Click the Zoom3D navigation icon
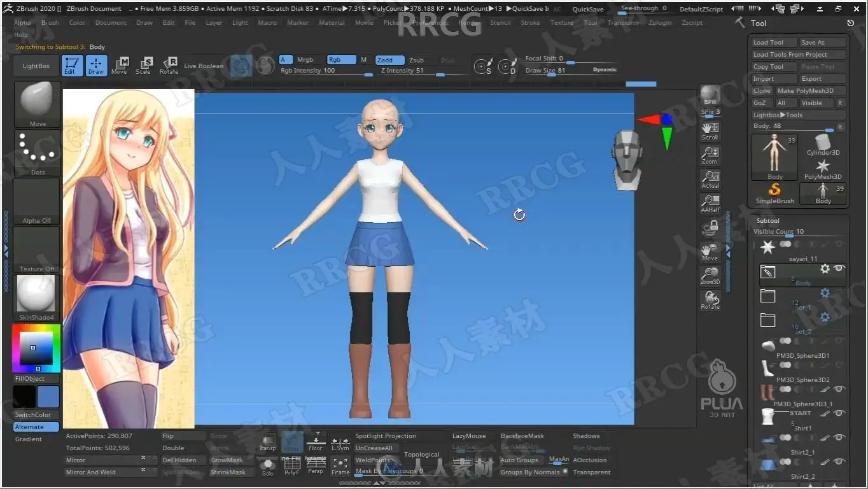This screenshot has width=868, height=489. pyautogui.click(x=710, y=276)
